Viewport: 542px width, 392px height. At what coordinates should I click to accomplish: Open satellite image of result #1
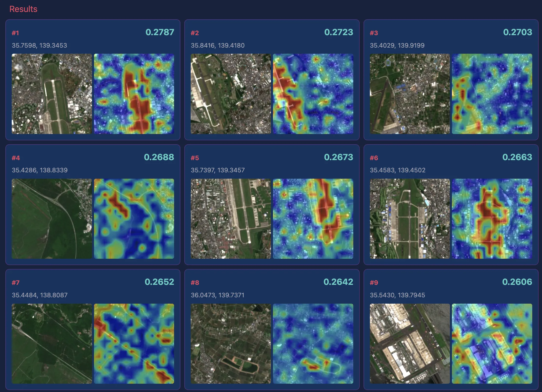click(x=52, y=94)
